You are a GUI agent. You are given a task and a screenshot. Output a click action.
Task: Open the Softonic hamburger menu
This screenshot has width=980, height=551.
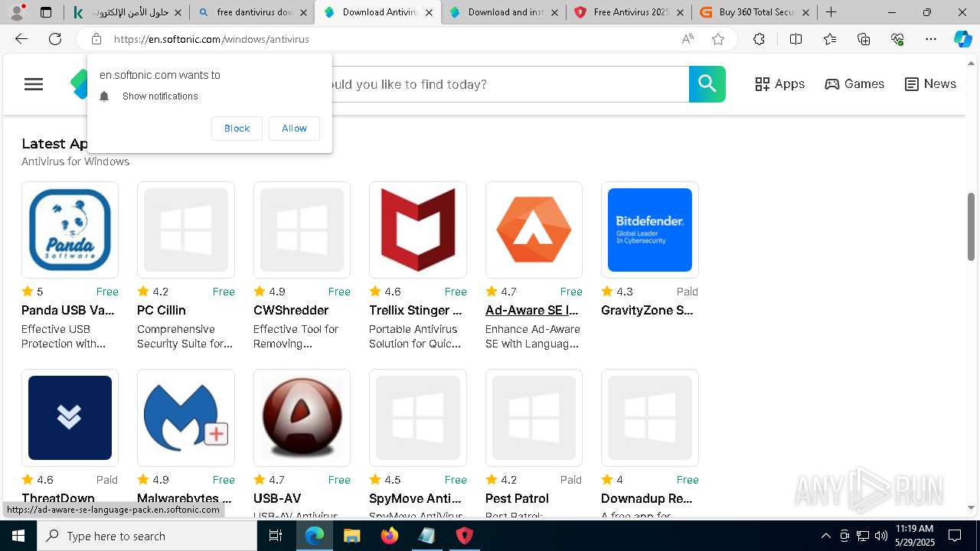[34, 84]
